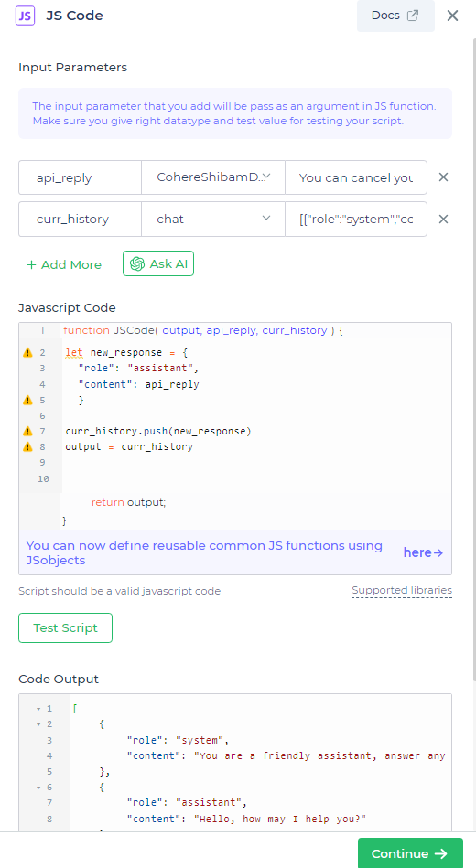476x868 pixels.
Task: Remove the api_reply parameter row
Action: 443,177
